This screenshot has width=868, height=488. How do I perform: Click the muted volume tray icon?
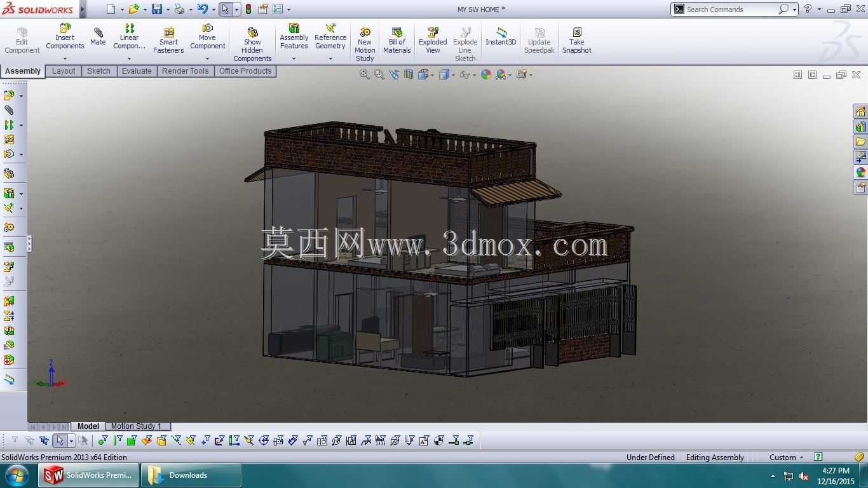[x=804, y=476]
